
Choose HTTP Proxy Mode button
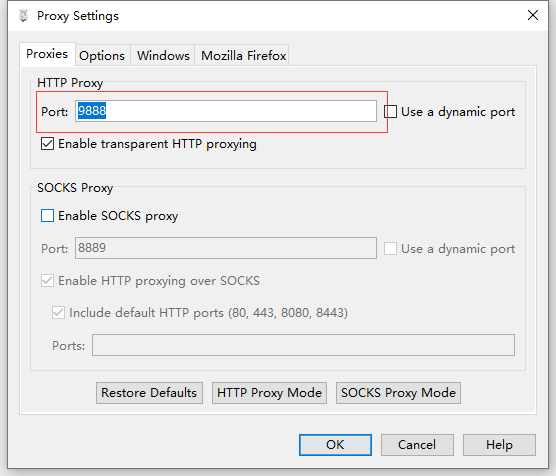pyautogui.click(x=269, y=393)
